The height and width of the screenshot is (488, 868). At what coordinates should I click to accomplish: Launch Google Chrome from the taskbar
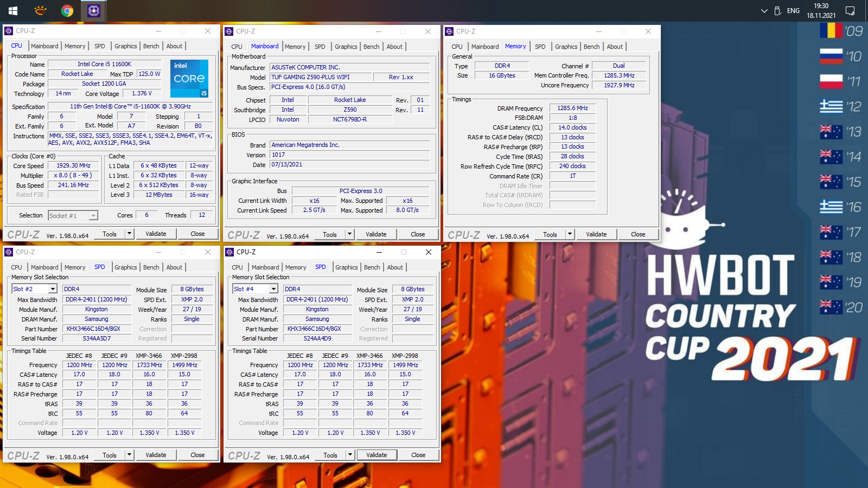tap(67, 10)
